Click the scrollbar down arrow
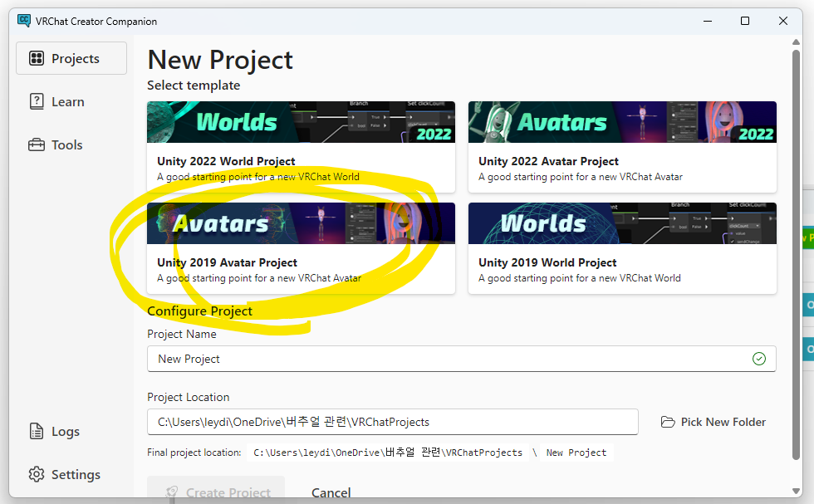814x504 pixels. (797, 491)
